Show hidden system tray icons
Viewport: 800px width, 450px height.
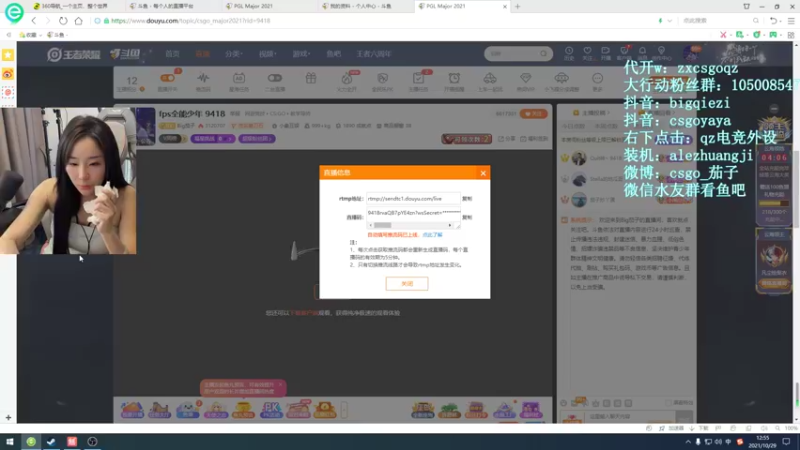pos(688,442)
